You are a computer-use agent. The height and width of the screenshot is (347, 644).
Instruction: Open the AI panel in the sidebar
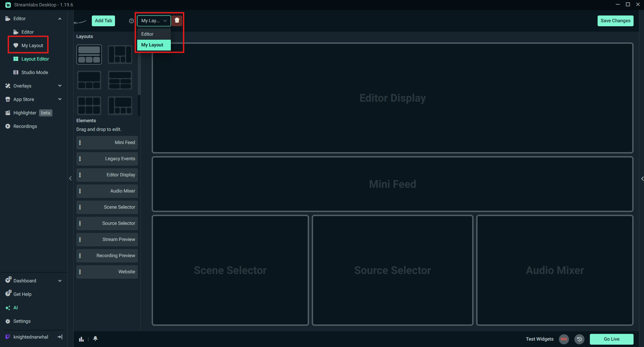[15, 307]
